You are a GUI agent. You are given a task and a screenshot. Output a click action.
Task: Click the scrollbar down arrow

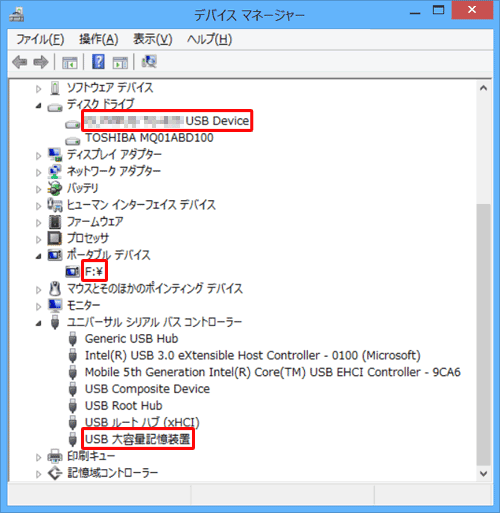(x=483, y=473)
